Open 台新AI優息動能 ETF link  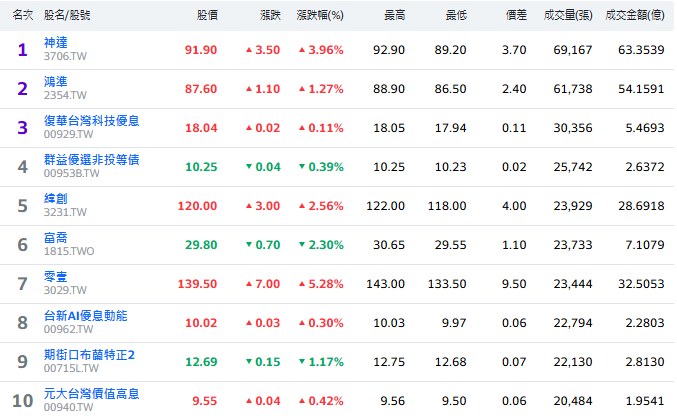(x=85, y=316)
